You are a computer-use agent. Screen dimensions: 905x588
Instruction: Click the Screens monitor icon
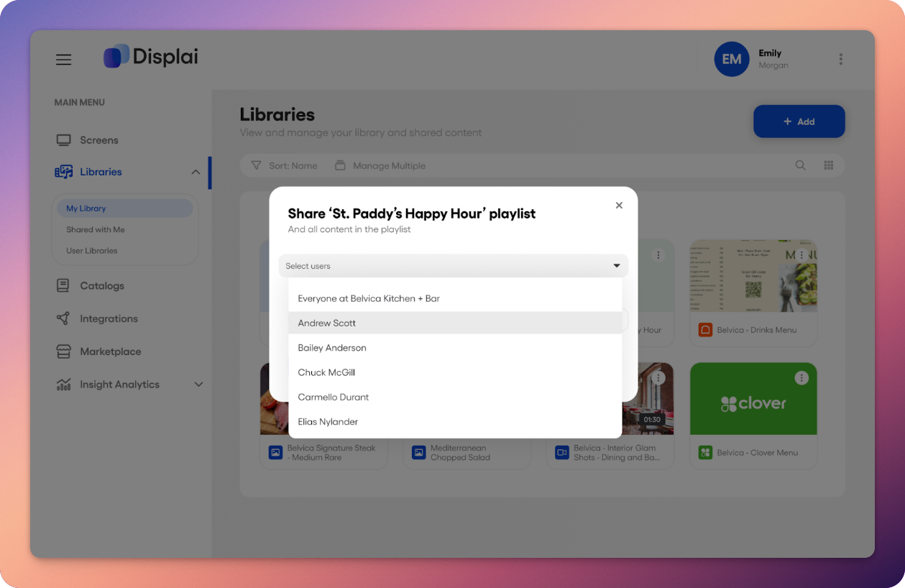[64, 140]
